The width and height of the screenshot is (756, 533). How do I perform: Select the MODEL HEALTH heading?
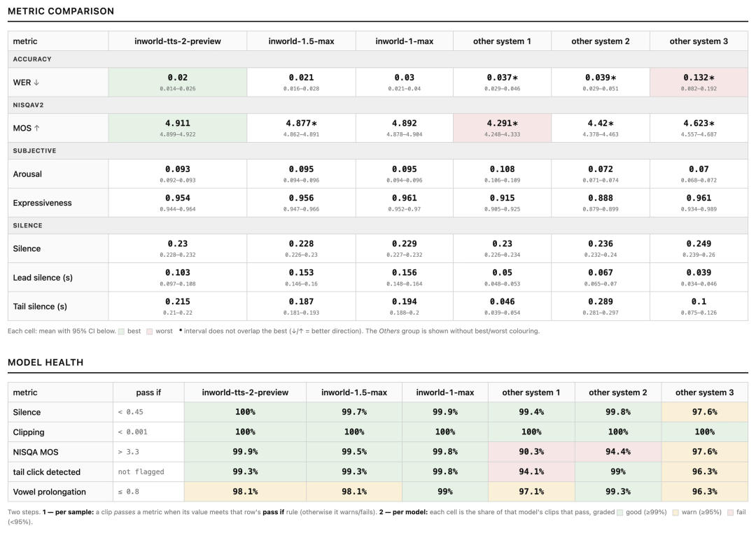click(45, 362)
